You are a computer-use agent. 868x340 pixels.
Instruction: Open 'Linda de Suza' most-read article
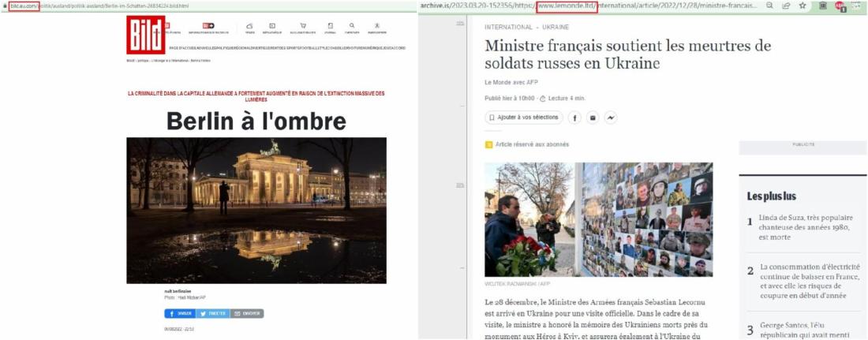tap(806, 227)
